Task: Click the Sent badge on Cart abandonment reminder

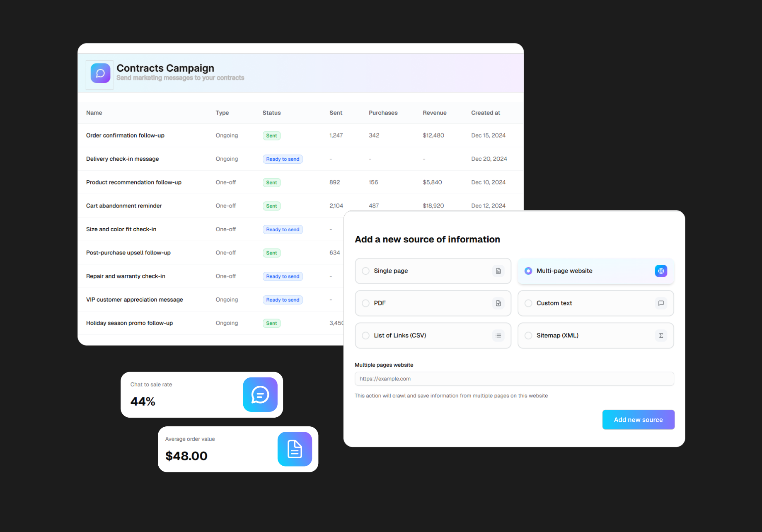Action: pyautogui.click(x=271, y=206)
